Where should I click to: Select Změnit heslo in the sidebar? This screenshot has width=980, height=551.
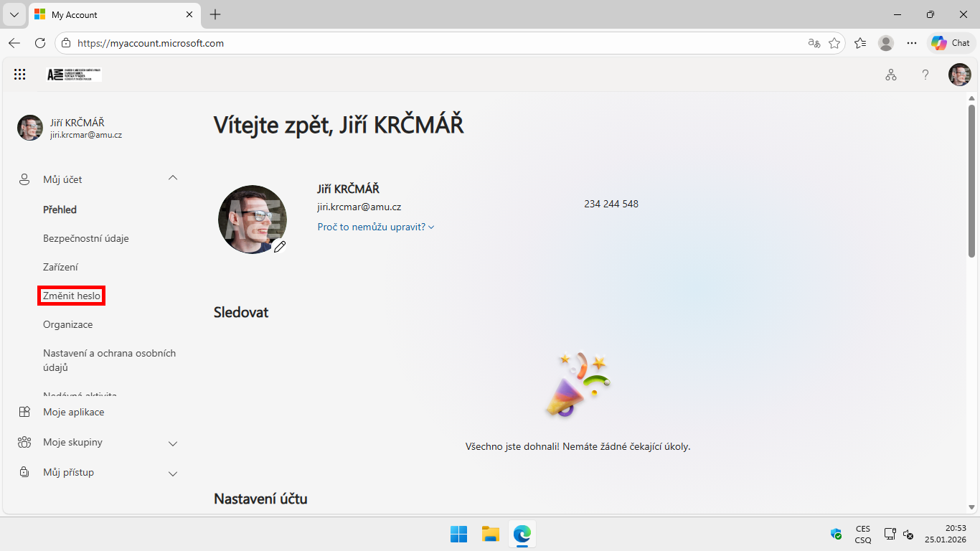72,296
